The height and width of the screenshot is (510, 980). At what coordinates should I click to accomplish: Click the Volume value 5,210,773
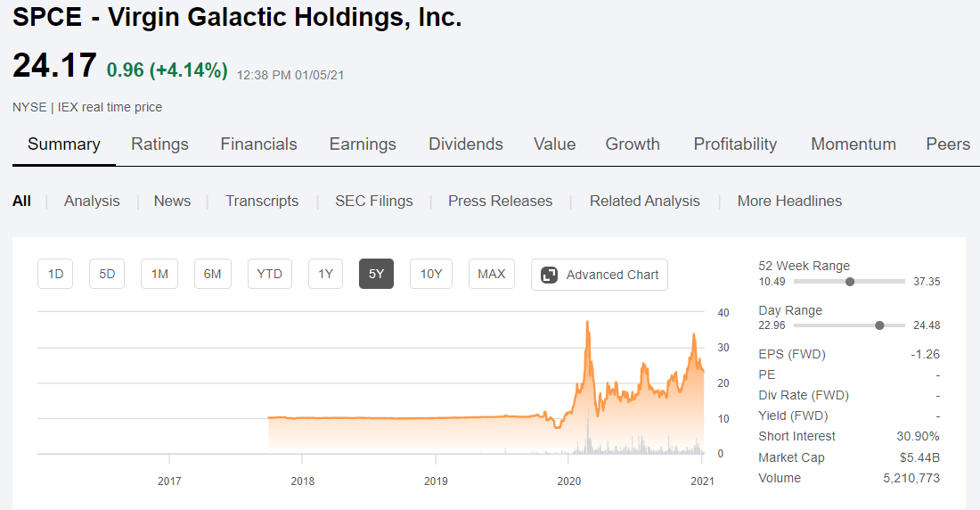911,478
